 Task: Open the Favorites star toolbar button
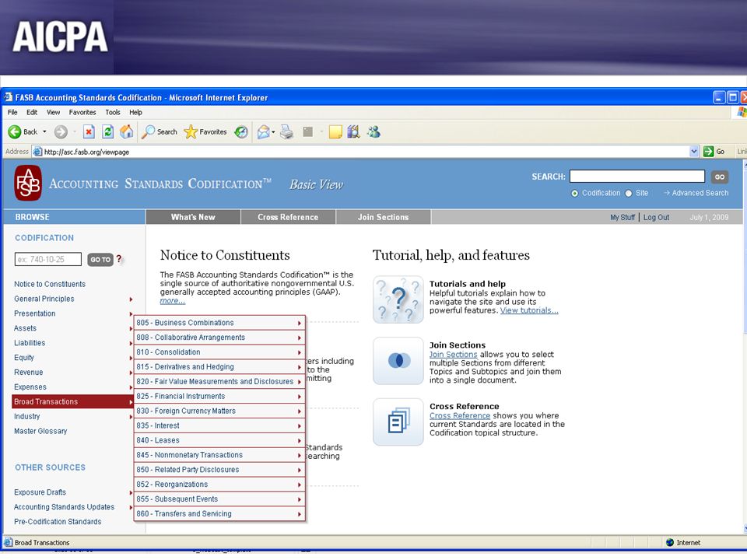[205, 132]
